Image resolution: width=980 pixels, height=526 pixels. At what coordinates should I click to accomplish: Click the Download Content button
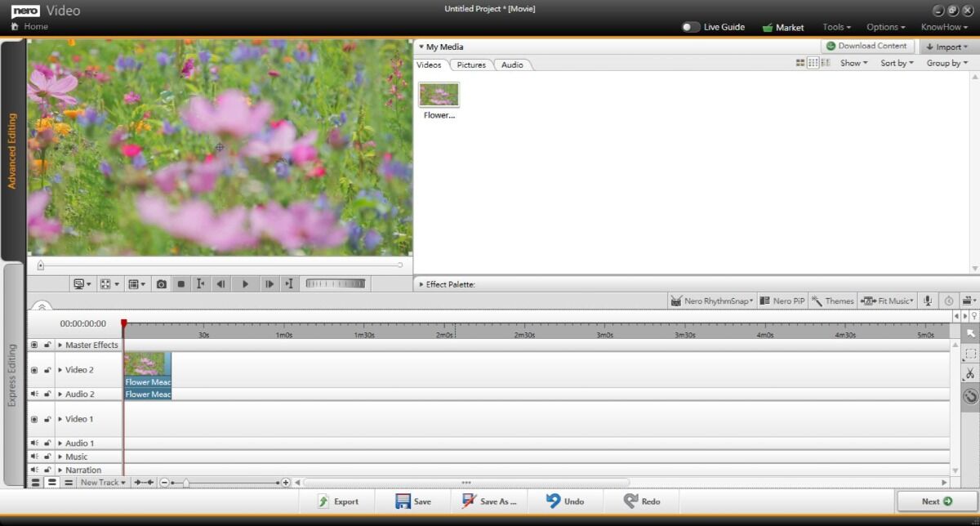coord(867,46)
